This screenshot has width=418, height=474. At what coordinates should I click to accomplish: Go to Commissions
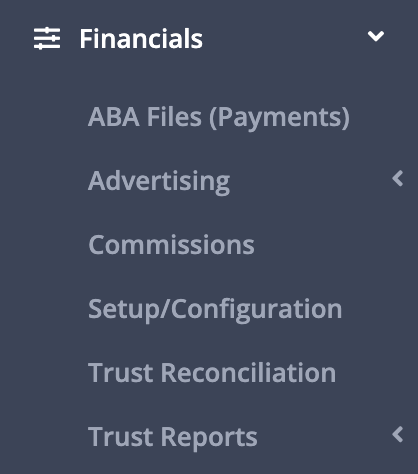pos(171,245)
